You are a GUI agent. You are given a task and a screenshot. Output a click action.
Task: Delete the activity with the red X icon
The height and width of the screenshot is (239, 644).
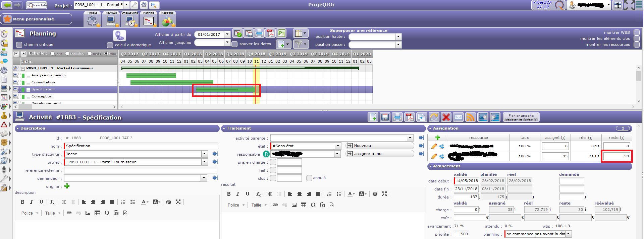click(x=446, y=117)
